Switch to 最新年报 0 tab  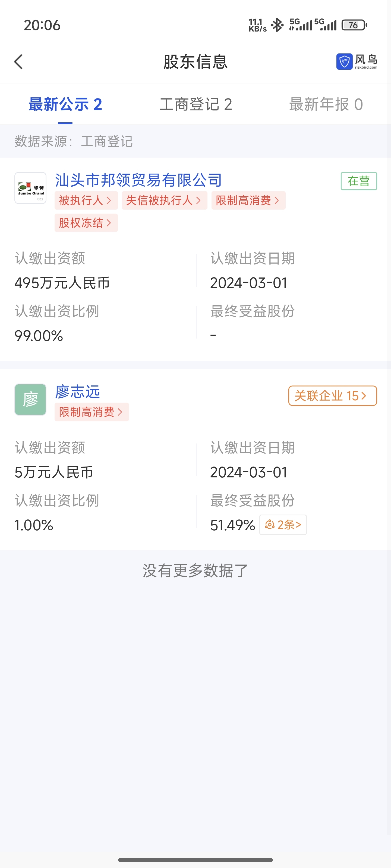click(x=326, y=104)
